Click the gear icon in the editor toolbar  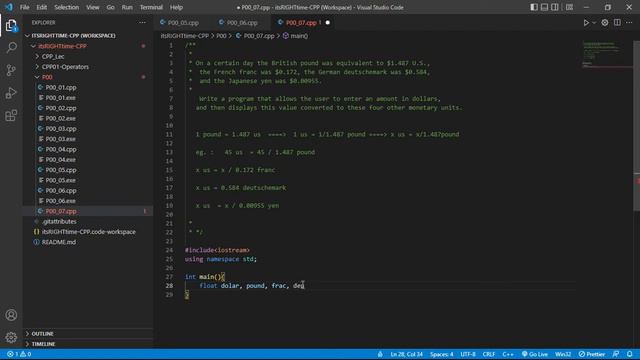[x=604, y=23]
